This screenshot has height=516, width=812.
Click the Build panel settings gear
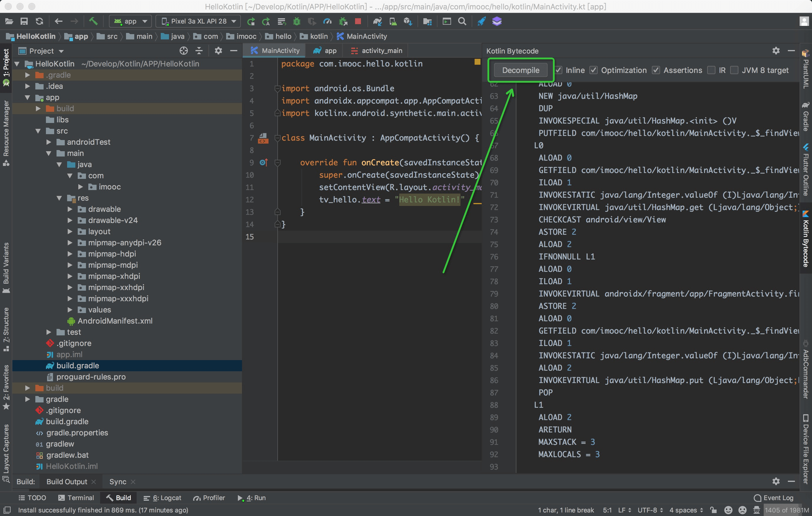click(x=776, y=481)
